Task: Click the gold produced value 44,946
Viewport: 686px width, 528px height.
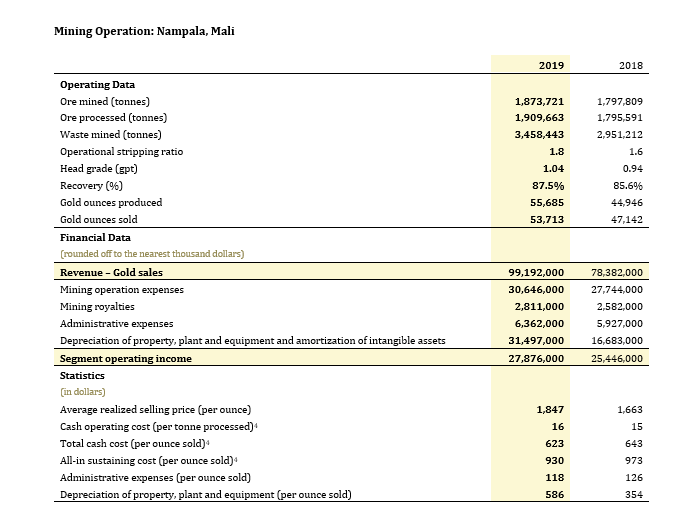Action: tap(627, 203)
